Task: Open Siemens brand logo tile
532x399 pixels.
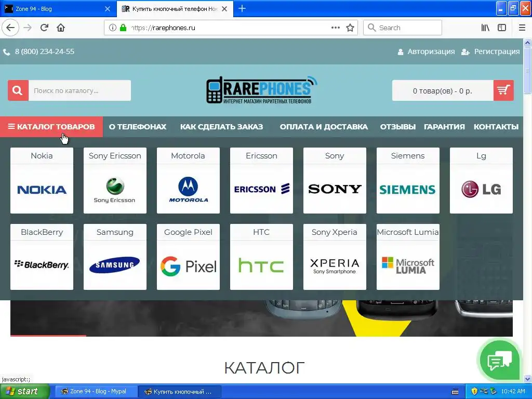Action: (x=408, y=189)
